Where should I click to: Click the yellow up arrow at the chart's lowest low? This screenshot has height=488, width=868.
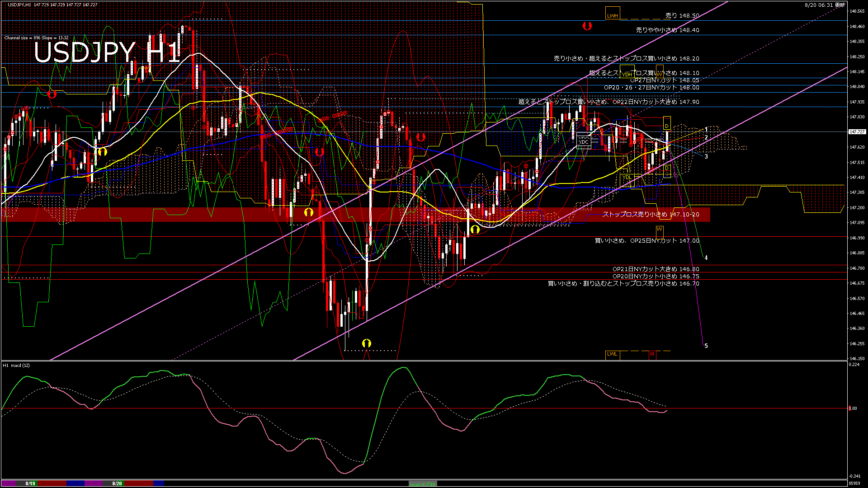coord(367,343)
